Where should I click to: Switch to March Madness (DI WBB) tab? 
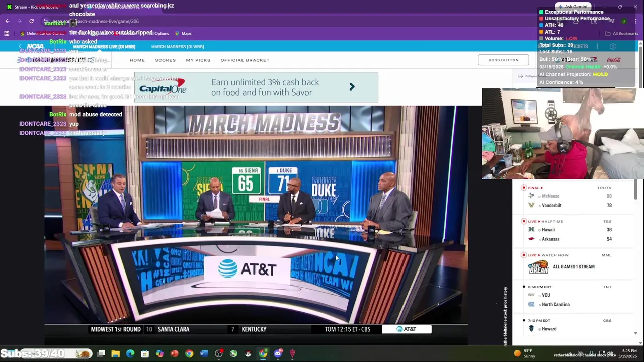[178, 46]
